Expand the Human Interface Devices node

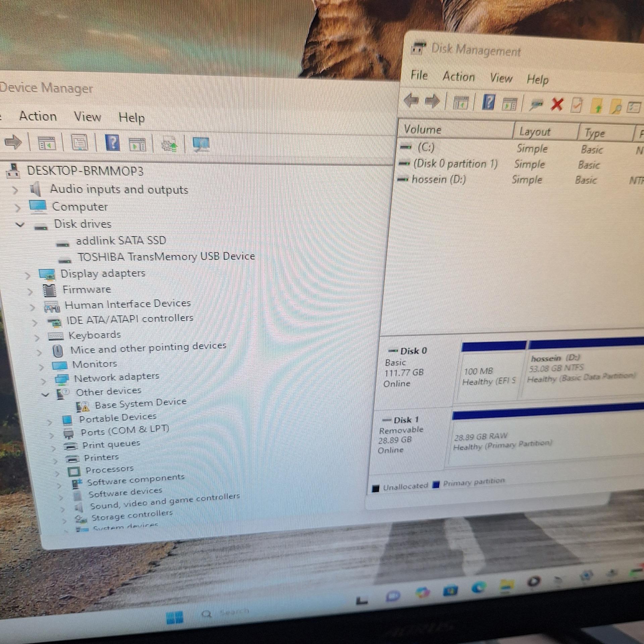(x=33, y=307)
